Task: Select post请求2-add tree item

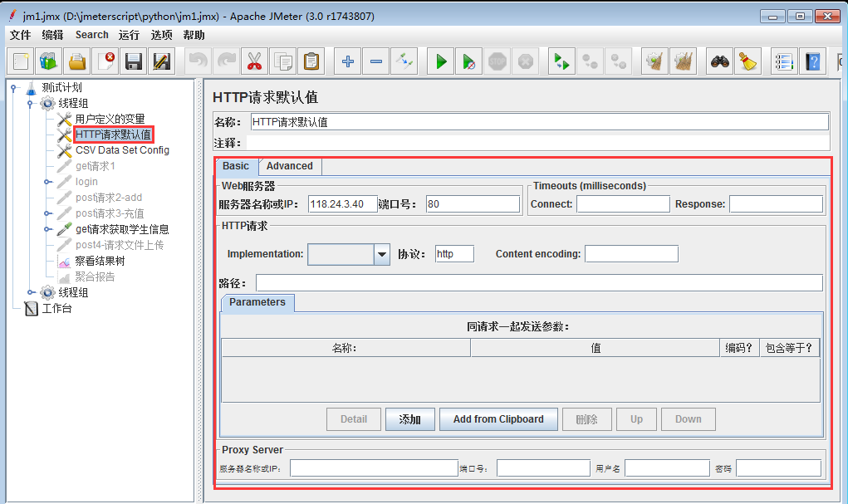Action: pyautogui.click(x=109, y=198)
